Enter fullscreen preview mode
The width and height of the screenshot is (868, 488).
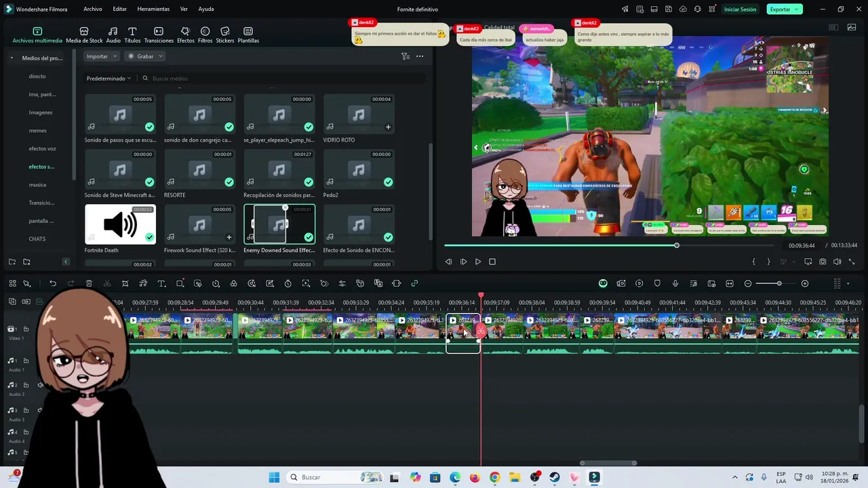[852, 262]
